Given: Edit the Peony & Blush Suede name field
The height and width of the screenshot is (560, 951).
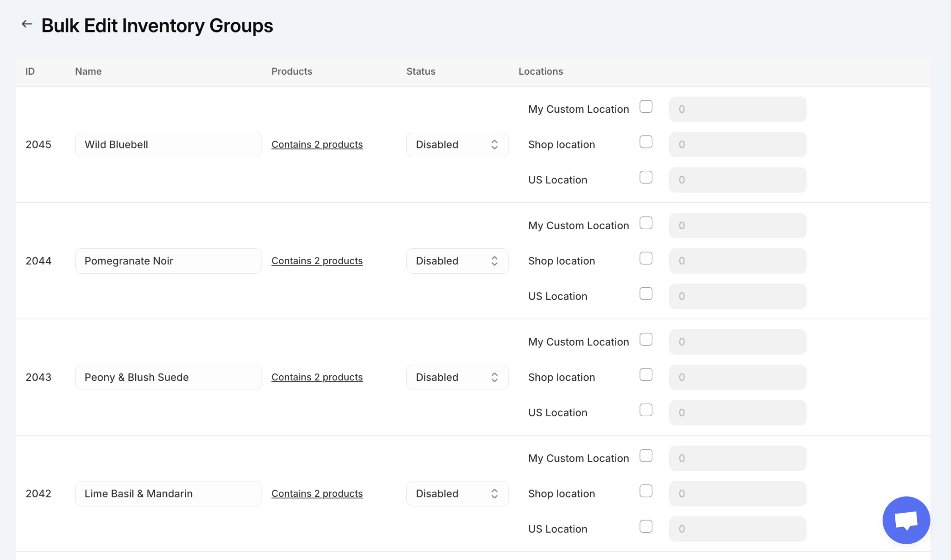Looking at the screenshot, I should click(169, 378).
